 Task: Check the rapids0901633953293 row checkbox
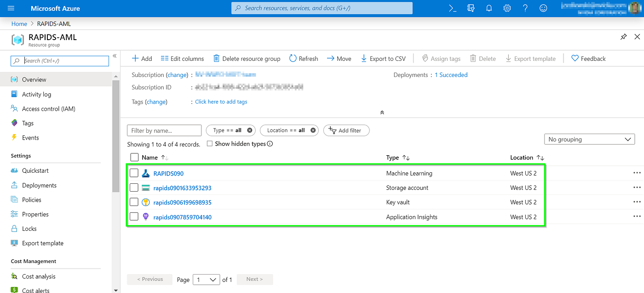(134, 188)
